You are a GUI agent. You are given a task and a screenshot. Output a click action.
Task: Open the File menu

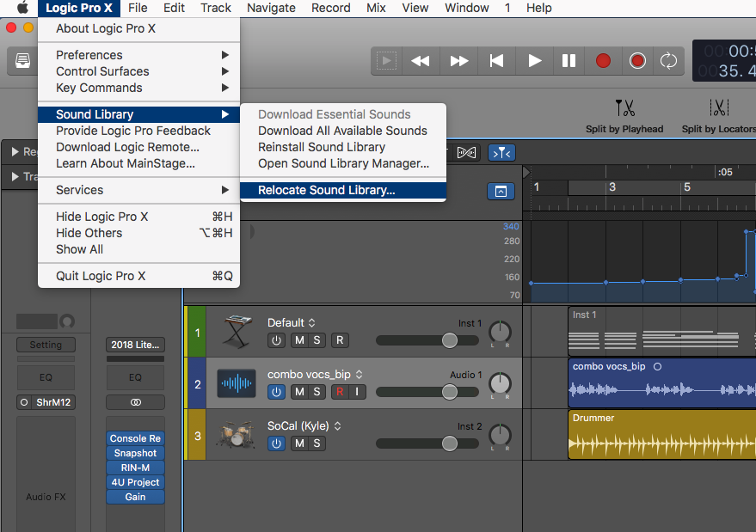point(138,8)
